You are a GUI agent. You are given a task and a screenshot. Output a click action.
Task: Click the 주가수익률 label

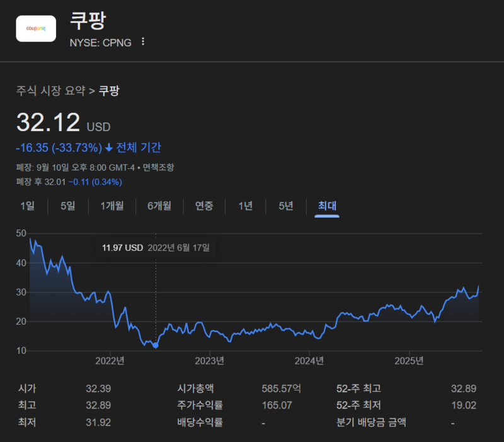click(x=200, y=405)
